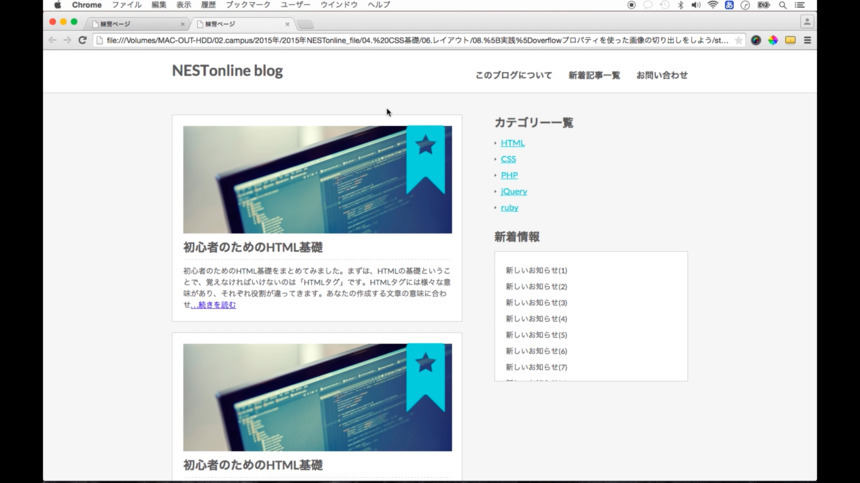The height and width of the screenshot is (483, 860).
Task: Click the second article's monitor image
Action: tap(318, 397)
